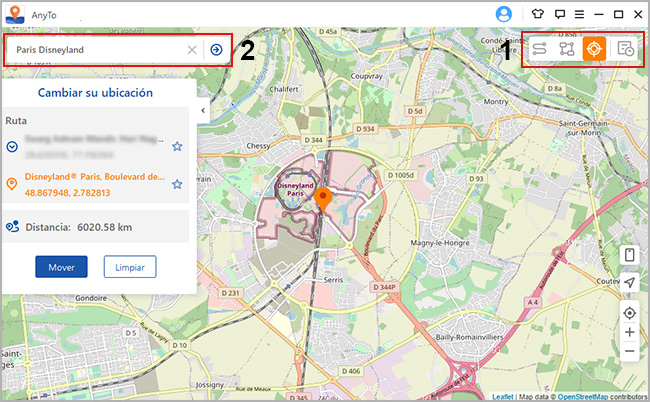Select teleport mode target icon
The height and width of the screenshot is (402, 650).
(x=594, y=48)
